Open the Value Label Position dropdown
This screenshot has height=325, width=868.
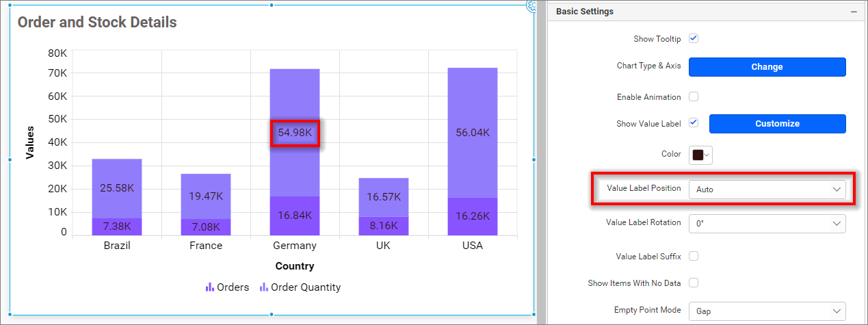[766, 190]
